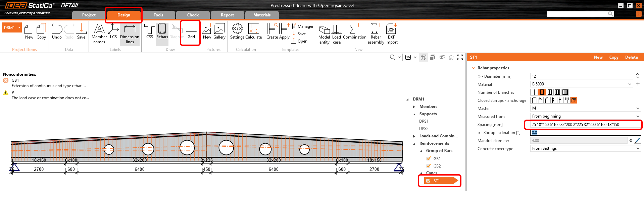Uncheck the GB2 group of bars checkbox
The height and width of the screenshot is (201, 644).
coord(429,166)
